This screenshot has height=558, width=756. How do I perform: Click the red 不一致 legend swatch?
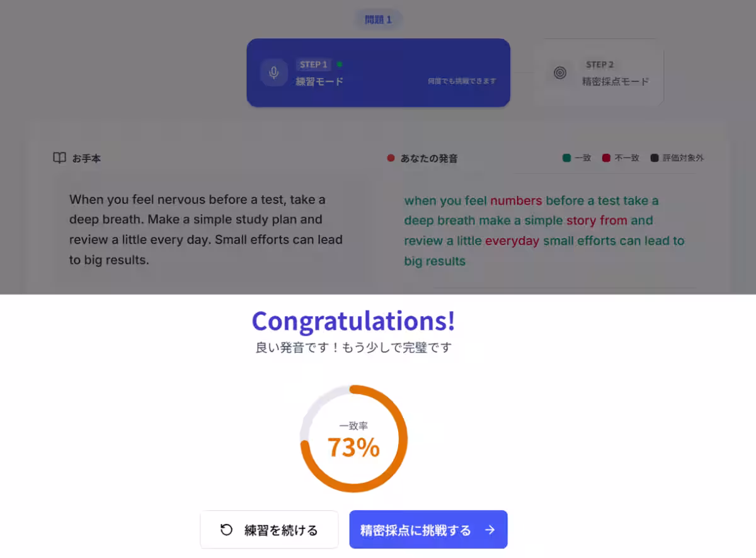(606, 158)
